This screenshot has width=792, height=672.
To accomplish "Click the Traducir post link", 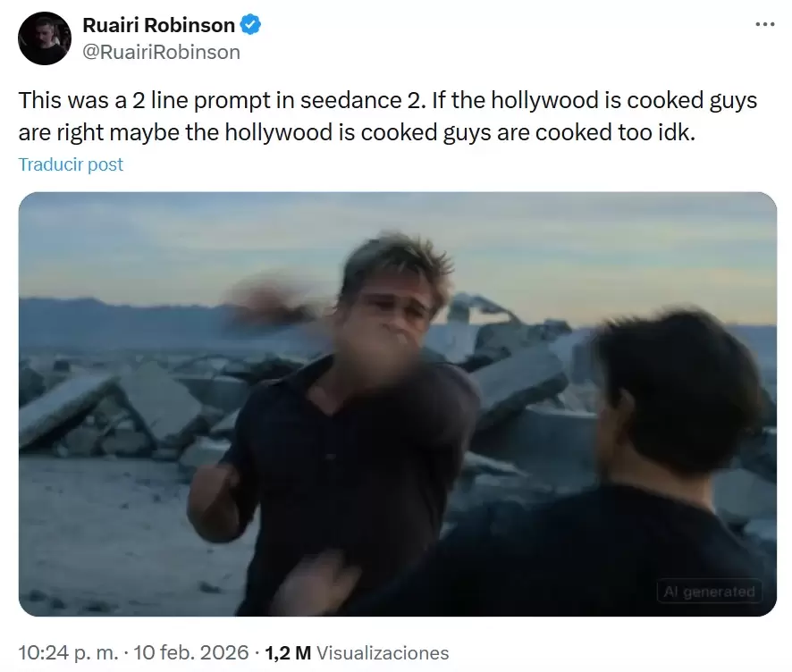I will point(71,164).
